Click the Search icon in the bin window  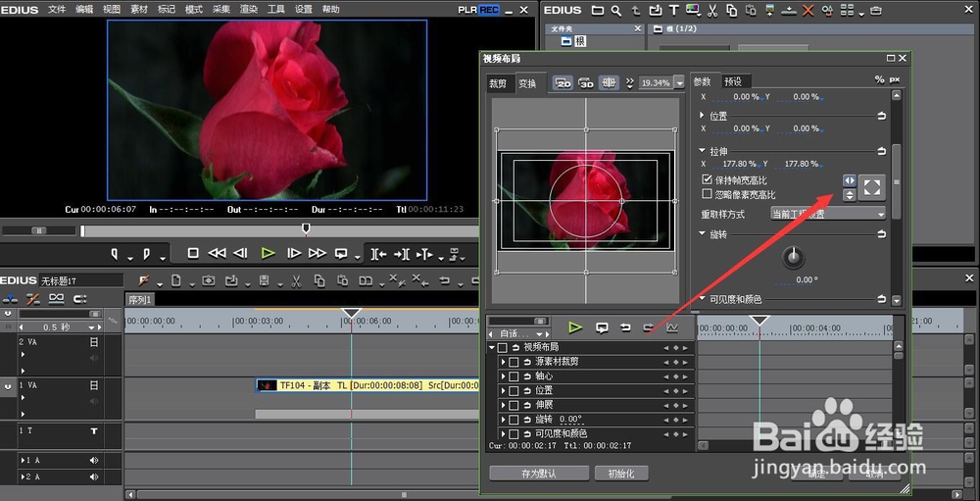[x=616, y=10]
